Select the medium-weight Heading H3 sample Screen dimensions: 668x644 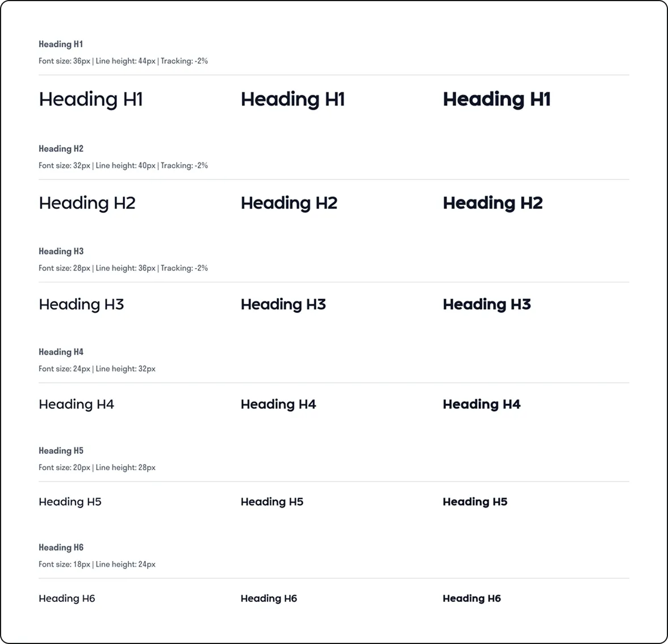click(x=283, y=304)
